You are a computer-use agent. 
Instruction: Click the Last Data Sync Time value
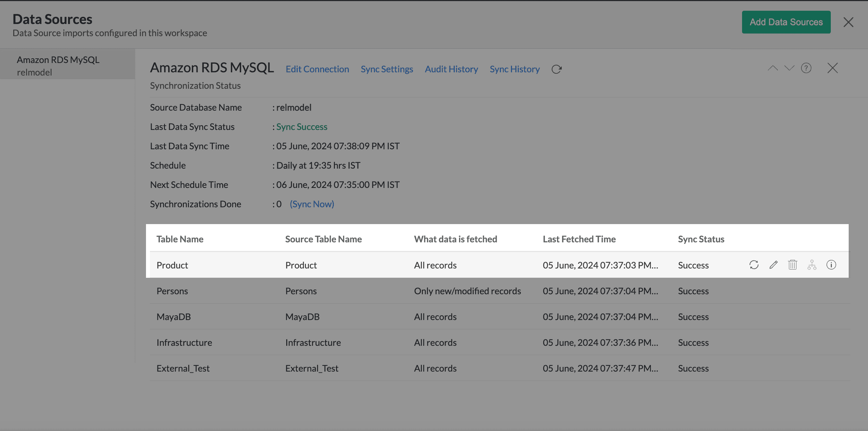tap(338, 146)
